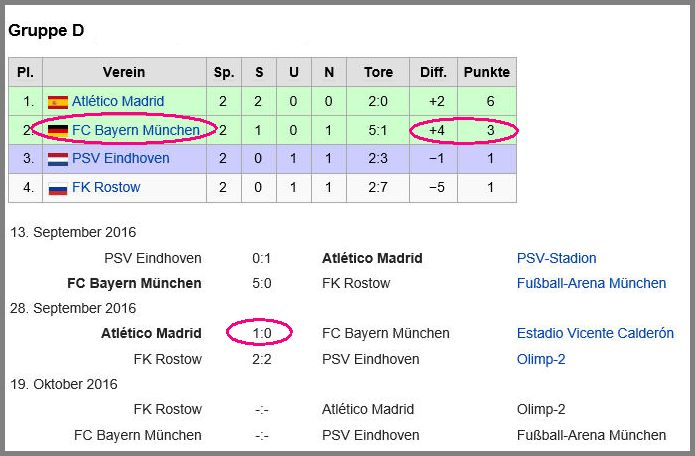
Task: Click the Netherlands flag icon
Action: (58, 159)
